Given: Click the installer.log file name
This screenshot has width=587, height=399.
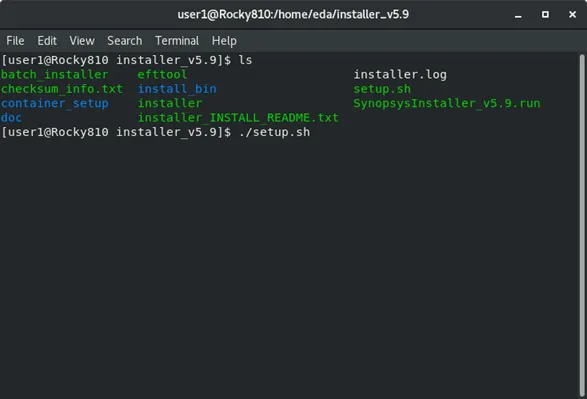Looking at the screenshot, I should pyautogui.click(x=400, y=74).
